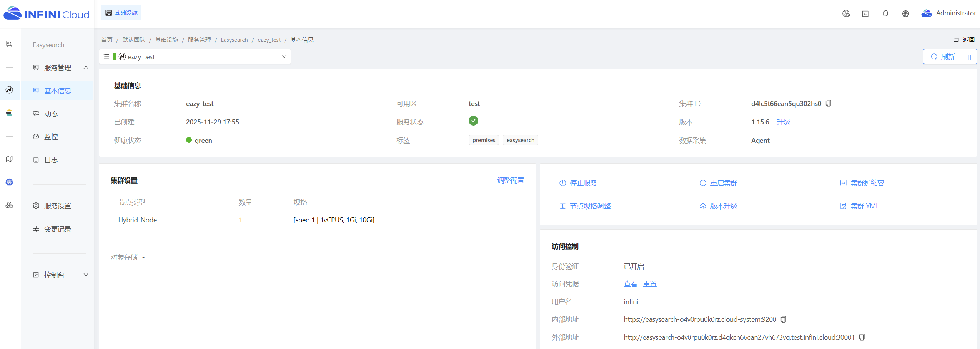Copy the cluster ID d4lc5t66ean5qu302hs0

(829, 103)
